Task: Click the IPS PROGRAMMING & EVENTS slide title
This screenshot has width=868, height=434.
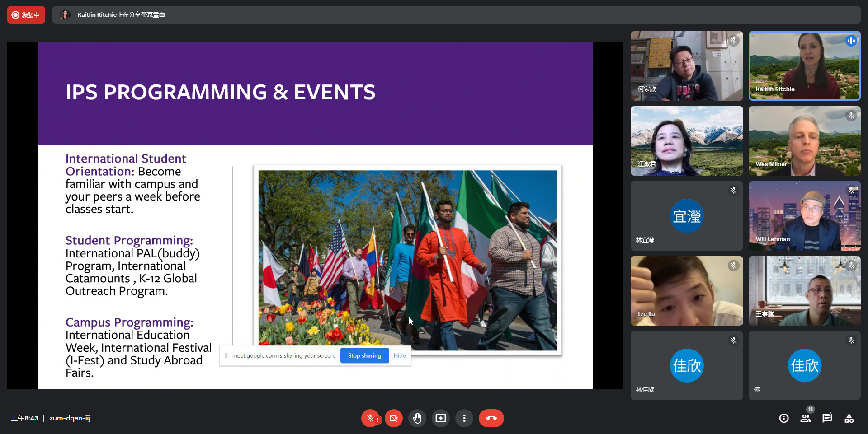Action: pyautogui.click(x=221, y=92)
